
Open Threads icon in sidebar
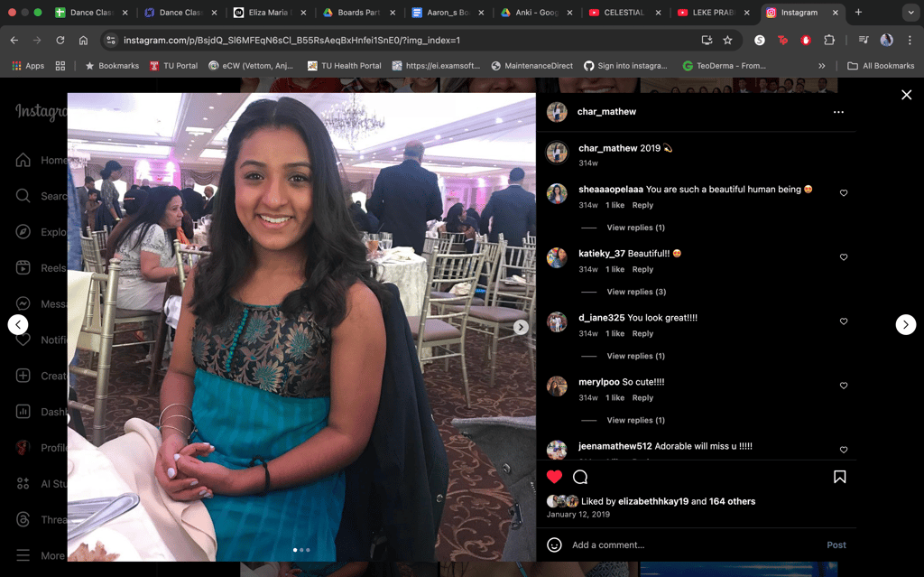tap(23, 519)
